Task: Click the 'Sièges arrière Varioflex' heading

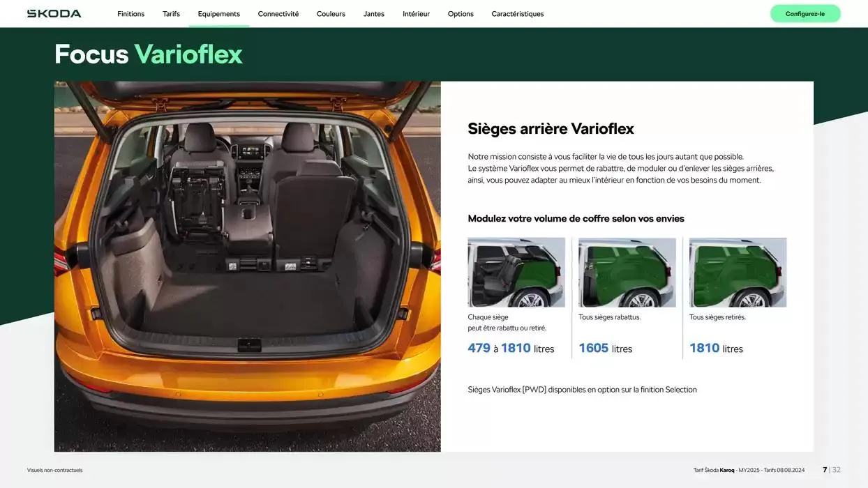Action: click(x=551, y=129)
